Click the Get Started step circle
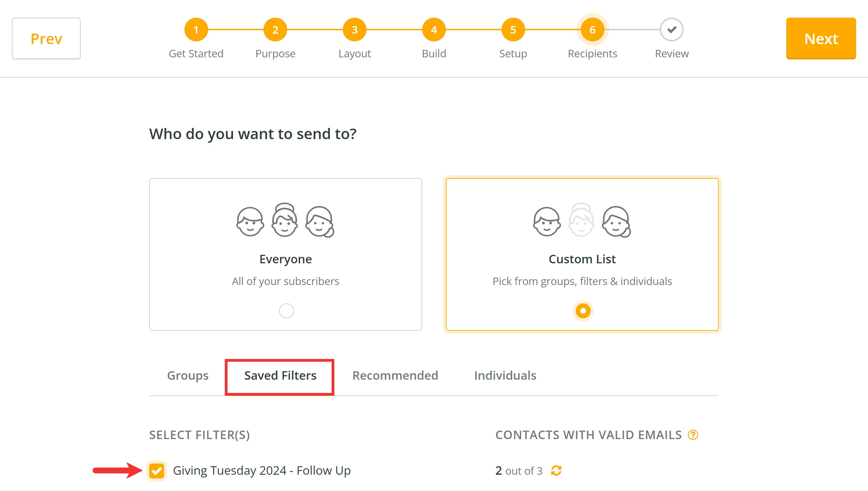The width and height of the screenshot is (868, 491). click(x=196, y=30)
